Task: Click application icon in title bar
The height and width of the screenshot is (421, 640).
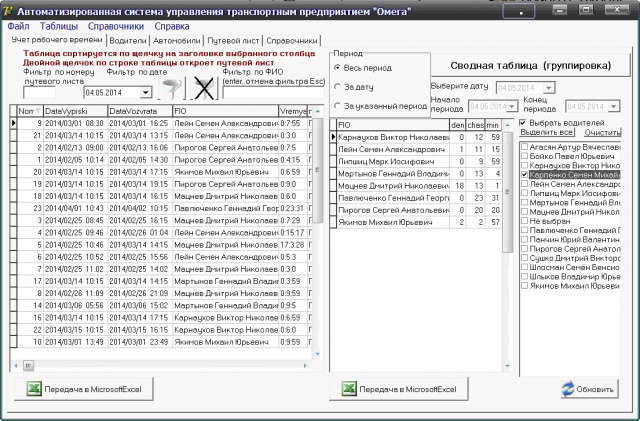Action: (7, 11)
